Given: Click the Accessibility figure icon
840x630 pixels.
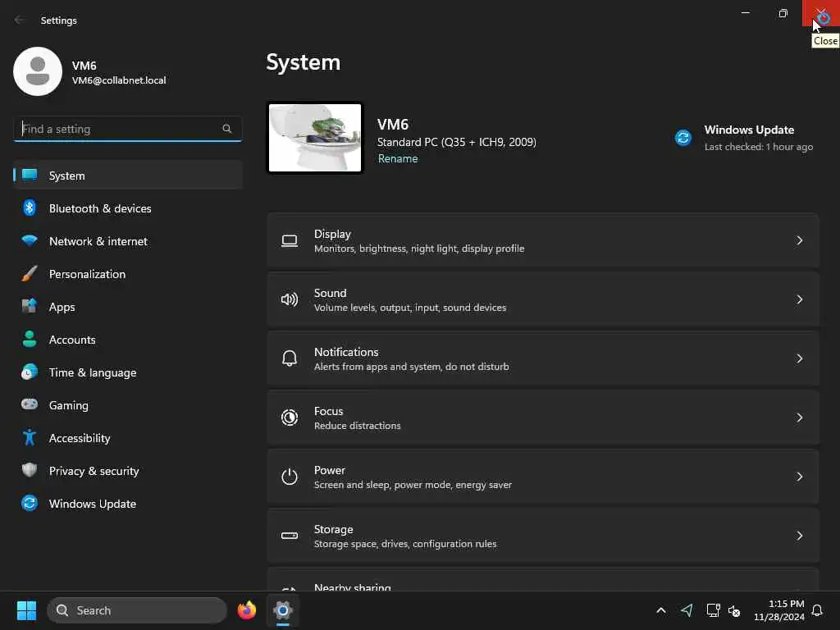Looking at the screenshot, I should point(30,438).
